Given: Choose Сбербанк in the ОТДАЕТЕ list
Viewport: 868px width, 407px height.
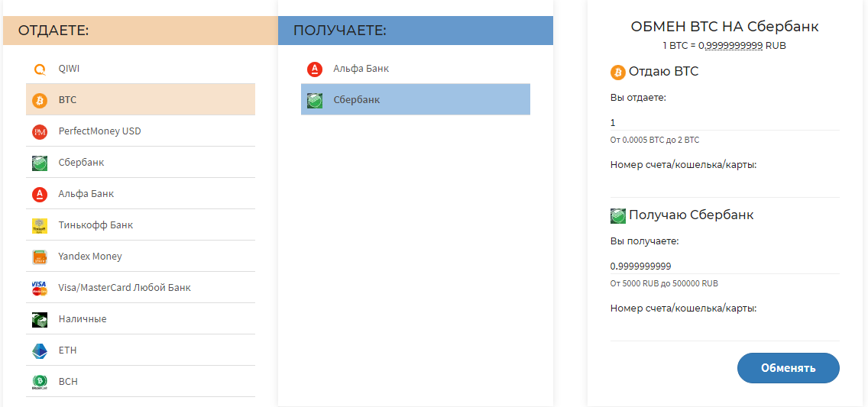Looking at the screenshot, I should [x=141, y=163].
